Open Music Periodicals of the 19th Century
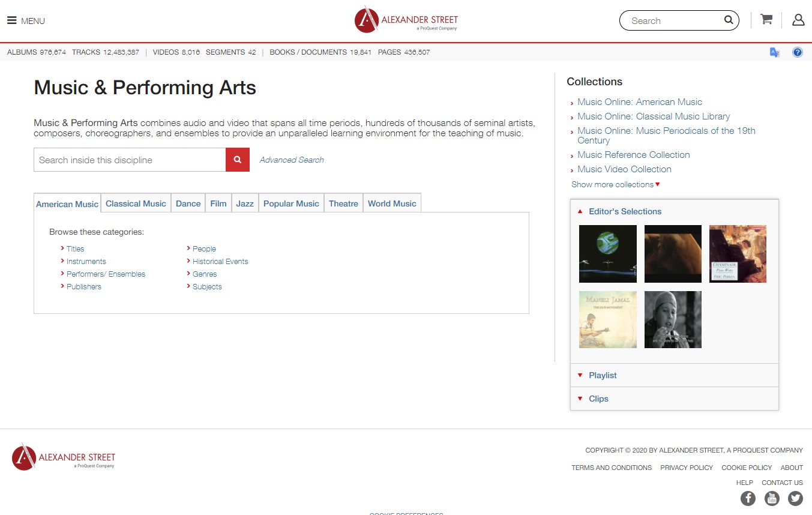812x515 pixels. point(666,136)
